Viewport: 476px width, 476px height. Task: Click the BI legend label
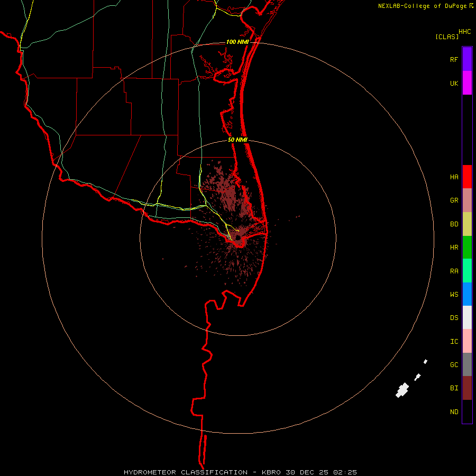point(454,388)
